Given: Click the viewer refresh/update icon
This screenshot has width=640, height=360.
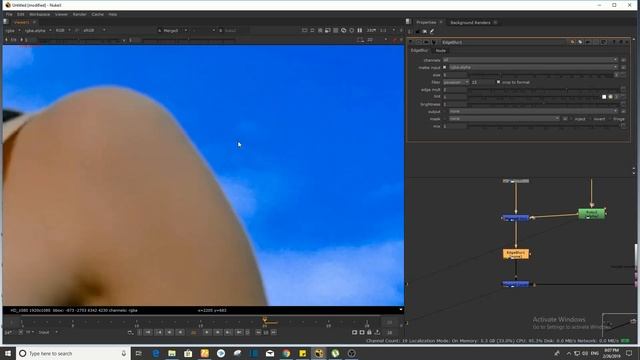Looking at the screenshot, I should [x=351, y=31].
